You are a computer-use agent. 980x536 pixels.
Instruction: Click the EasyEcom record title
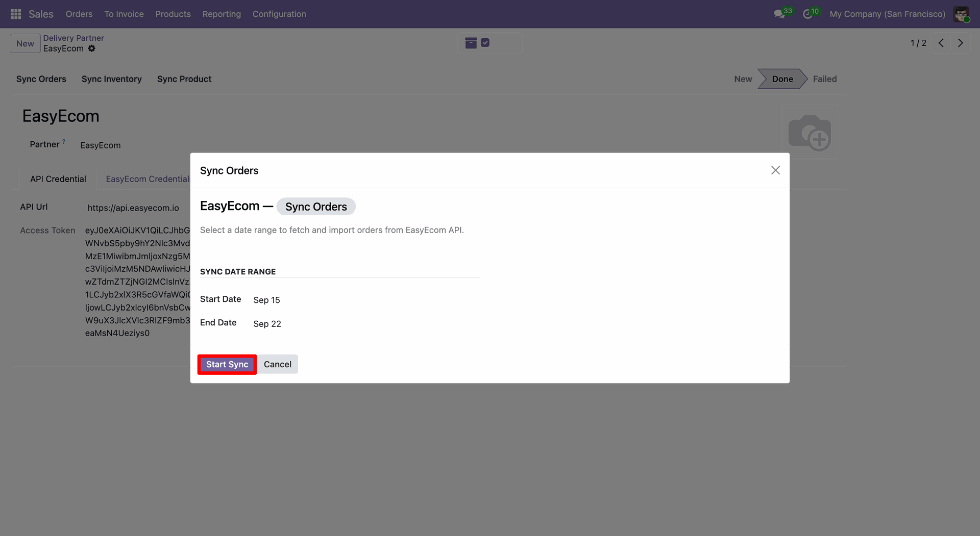click(61, 116)
